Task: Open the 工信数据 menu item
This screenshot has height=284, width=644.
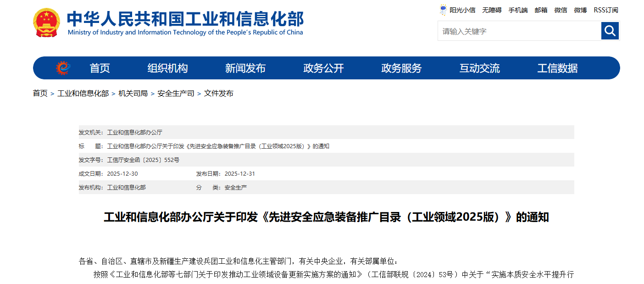Action: [x=557, y=68]
